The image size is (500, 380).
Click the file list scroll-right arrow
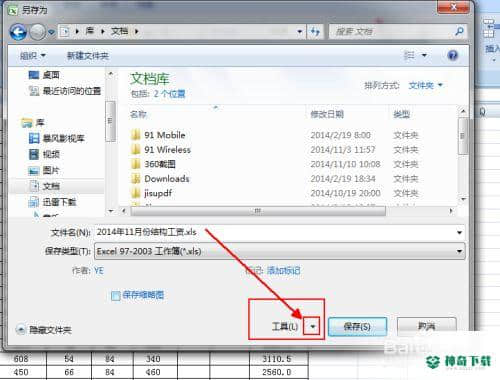451,211
